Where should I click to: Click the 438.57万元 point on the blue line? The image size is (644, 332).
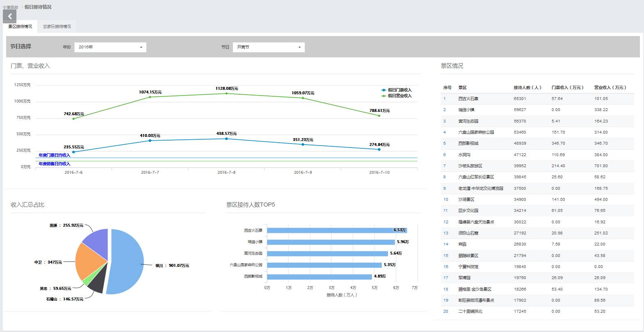coord(226,139)
